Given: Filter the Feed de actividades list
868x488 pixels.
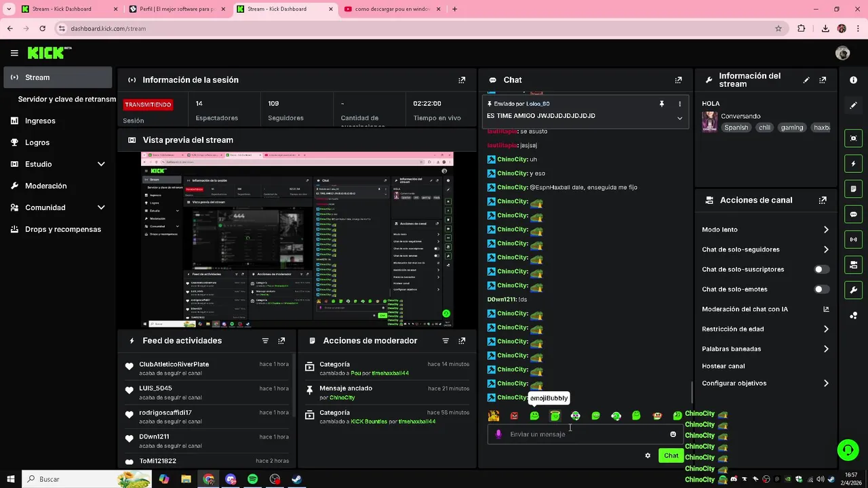Looking at the screenshot, I should pos(265,341).
